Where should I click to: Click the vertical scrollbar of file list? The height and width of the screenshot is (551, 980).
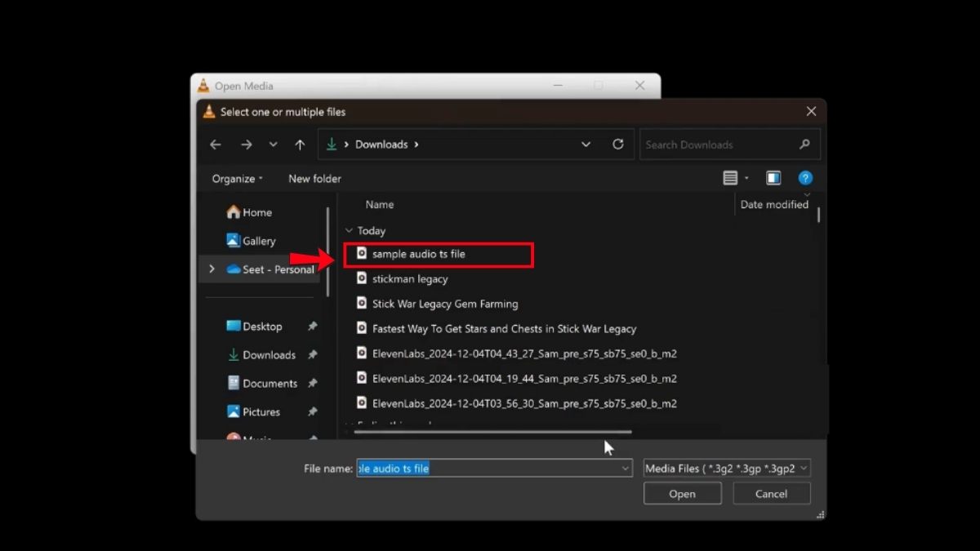click(x=817, y=214)
